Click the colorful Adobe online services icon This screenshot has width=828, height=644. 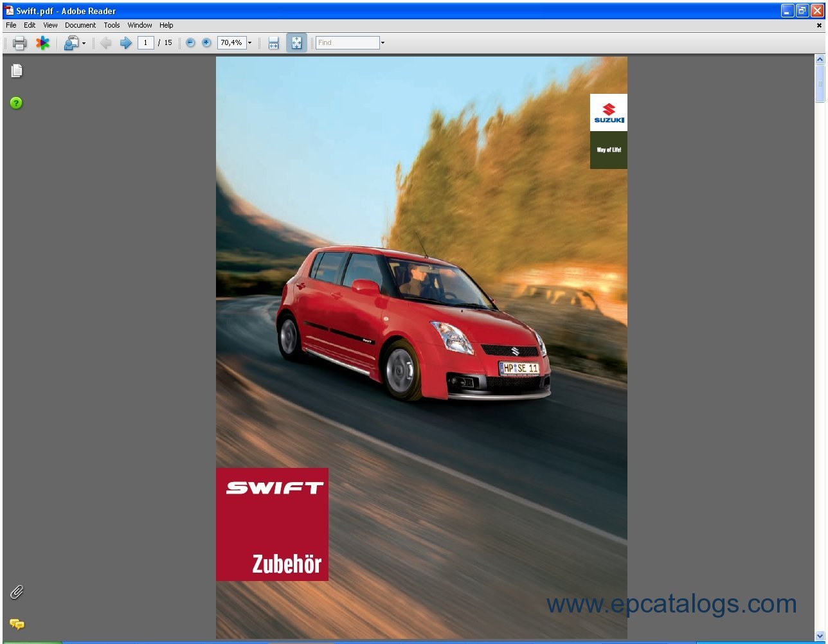(x=42, y=43)
